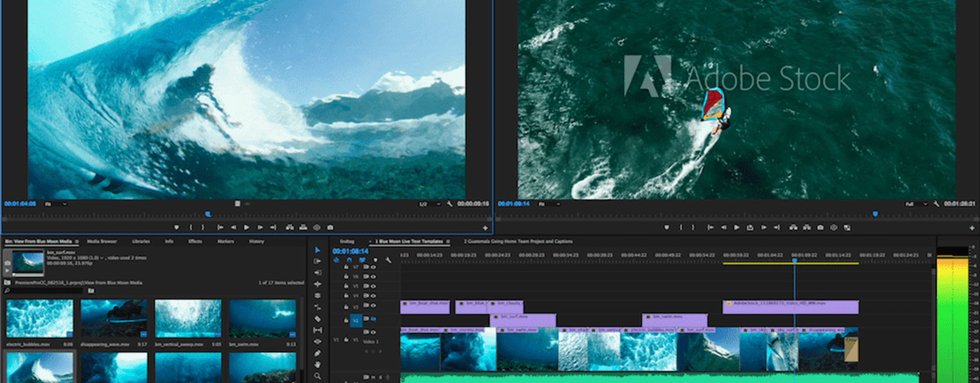This screenshot has height=383, width=980.
Task: Select the Razor tool in tools panel
Action: (317, 319)
